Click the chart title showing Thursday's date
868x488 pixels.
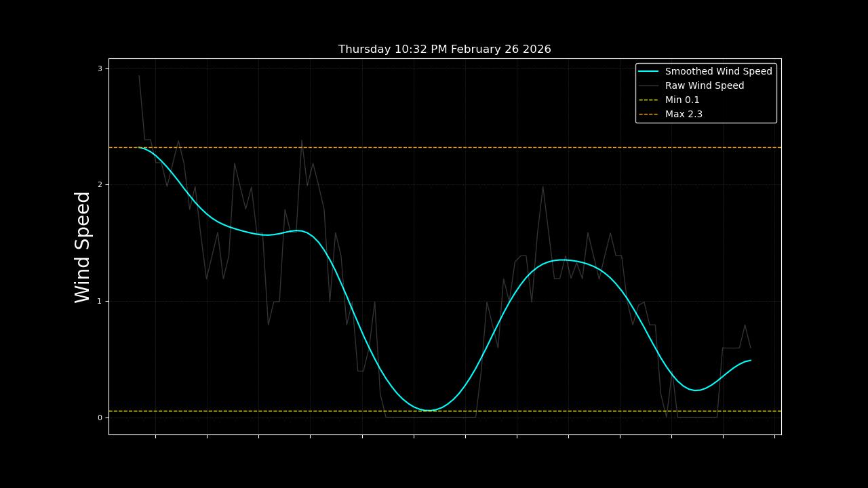pyautogui.click(x=444, y=49)
